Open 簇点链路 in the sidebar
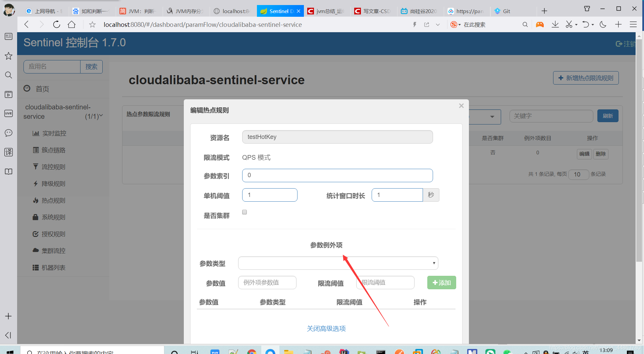This screenshot has height=354, width=644. tap(49, 150)
